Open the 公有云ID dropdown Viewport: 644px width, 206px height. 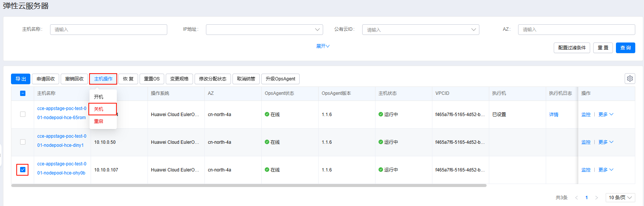pos(420,30)
